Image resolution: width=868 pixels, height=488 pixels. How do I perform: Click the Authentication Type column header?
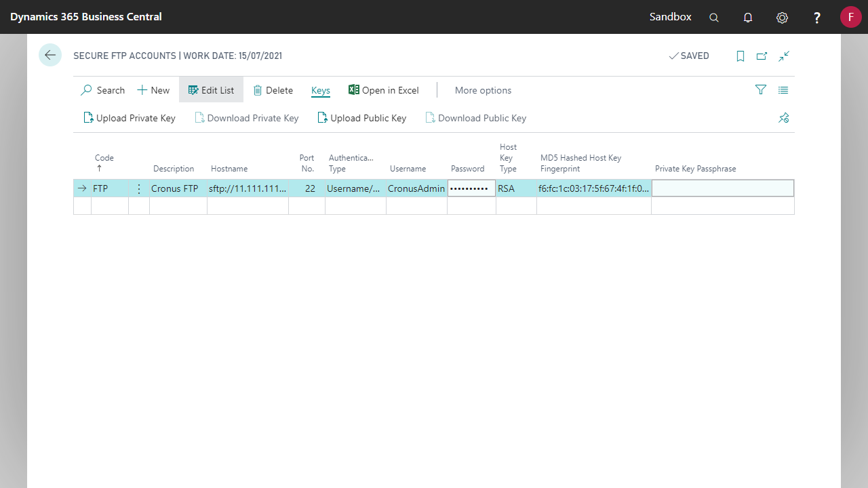click(351, 163)
